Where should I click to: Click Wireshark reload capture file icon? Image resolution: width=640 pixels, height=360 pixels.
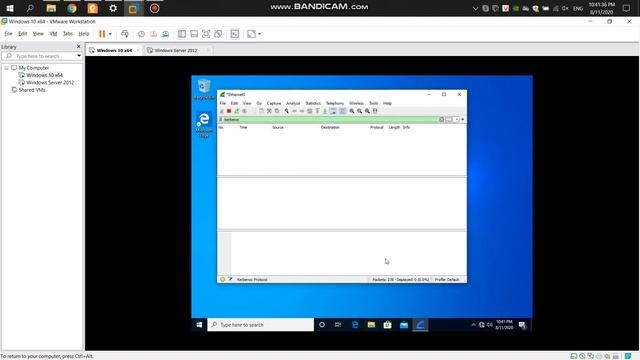(277, 111)
